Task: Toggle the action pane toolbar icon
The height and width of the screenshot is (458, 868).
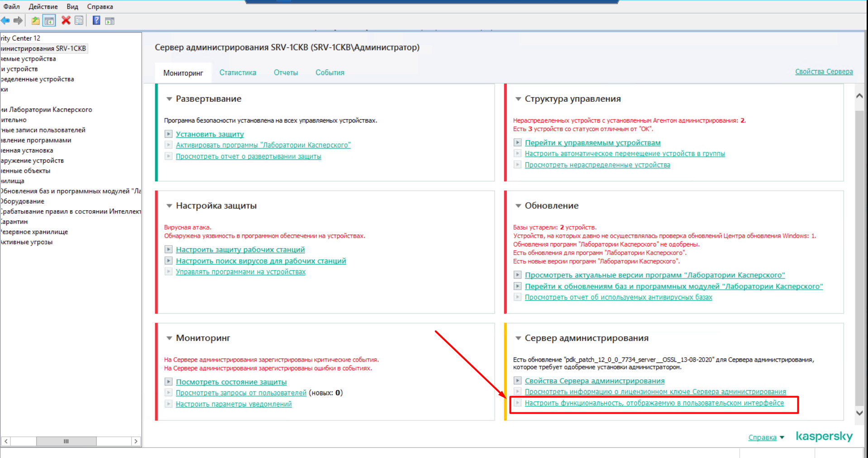Action: (x=110, y=21)
